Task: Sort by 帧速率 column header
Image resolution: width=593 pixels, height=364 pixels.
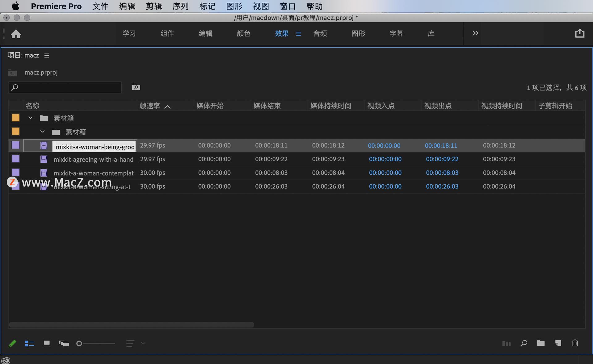Action: coord(150,106)
